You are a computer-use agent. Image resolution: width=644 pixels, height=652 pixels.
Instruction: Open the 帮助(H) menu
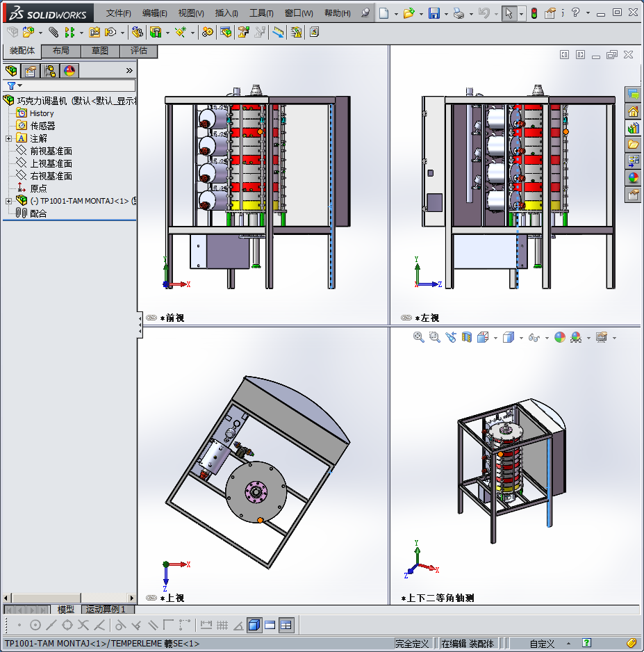338,13
